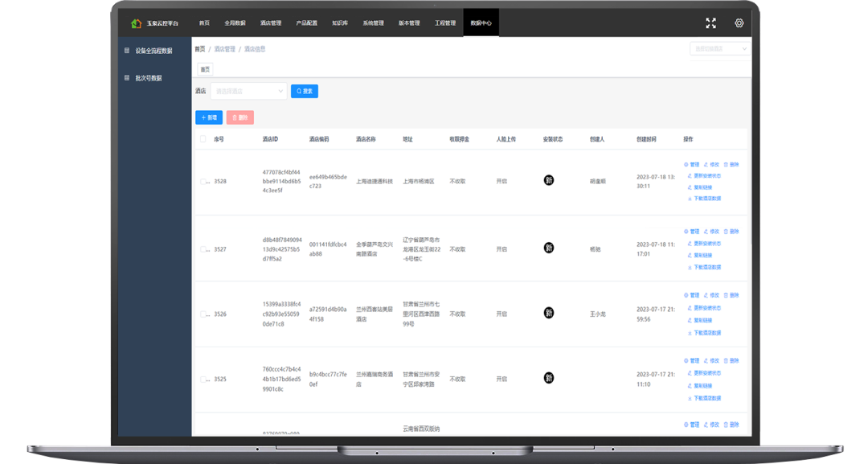Image resolution: width=868 pixels, height=464 pixels.
Task: Open the 版本管理 top menu
Action: click(x=409, y=23)
